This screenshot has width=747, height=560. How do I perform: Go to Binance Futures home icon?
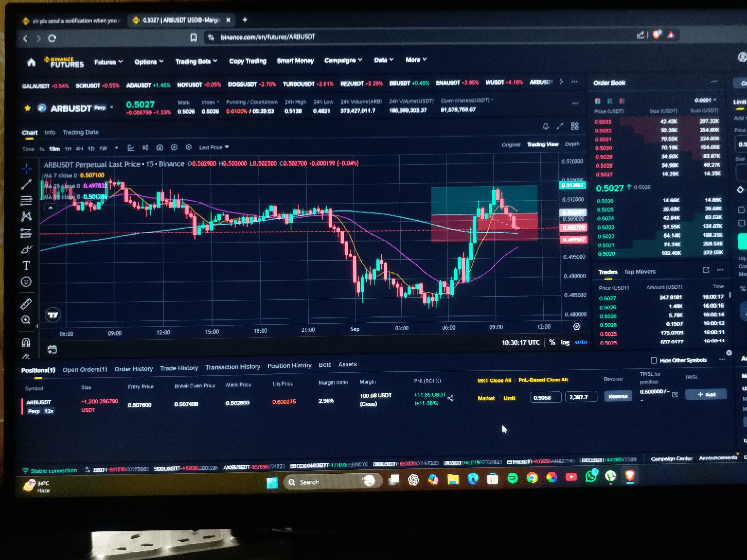31,62
